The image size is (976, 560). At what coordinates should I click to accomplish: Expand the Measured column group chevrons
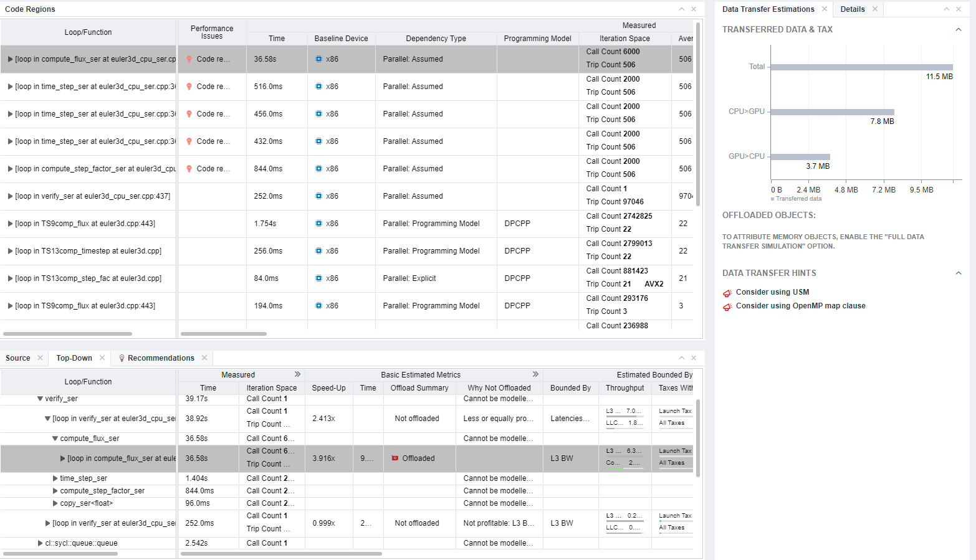[297, 374]
